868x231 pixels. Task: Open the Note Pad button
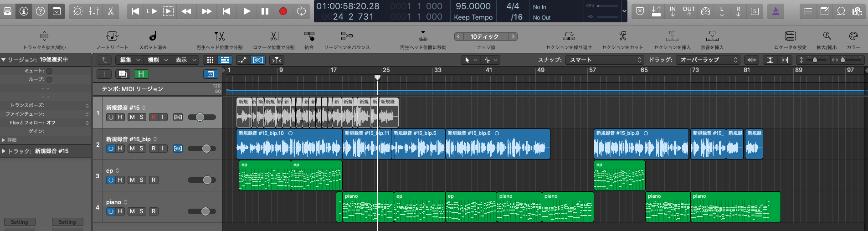click(x=824, y=11)
